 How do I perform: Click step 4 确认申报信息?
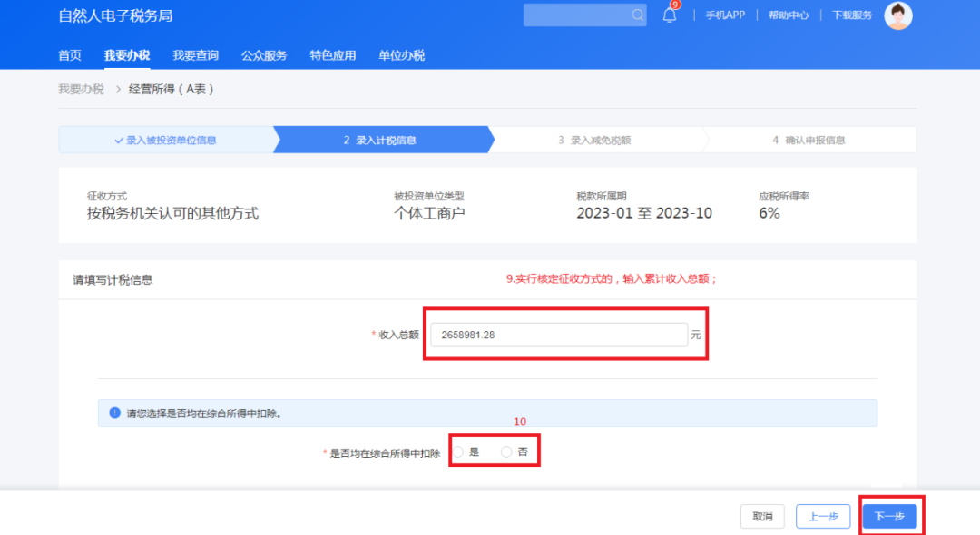[808, 140]
